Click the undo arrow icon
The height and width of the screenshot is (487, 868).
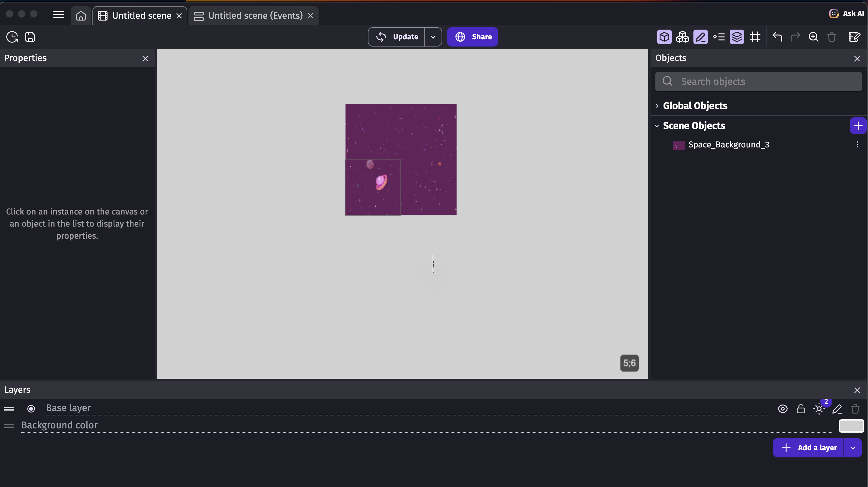click(x=777, y=37)
